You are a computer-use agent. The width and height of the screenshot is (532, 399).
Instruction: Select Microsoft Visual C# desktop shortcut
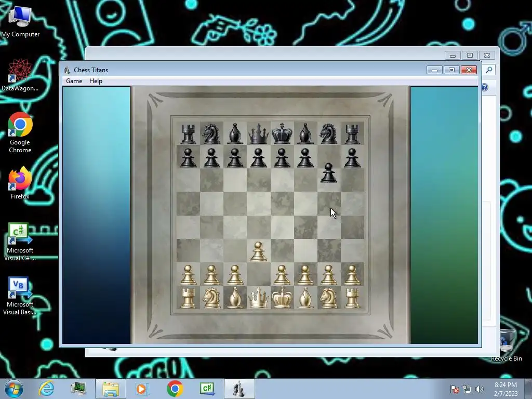[x=20, y=242]
